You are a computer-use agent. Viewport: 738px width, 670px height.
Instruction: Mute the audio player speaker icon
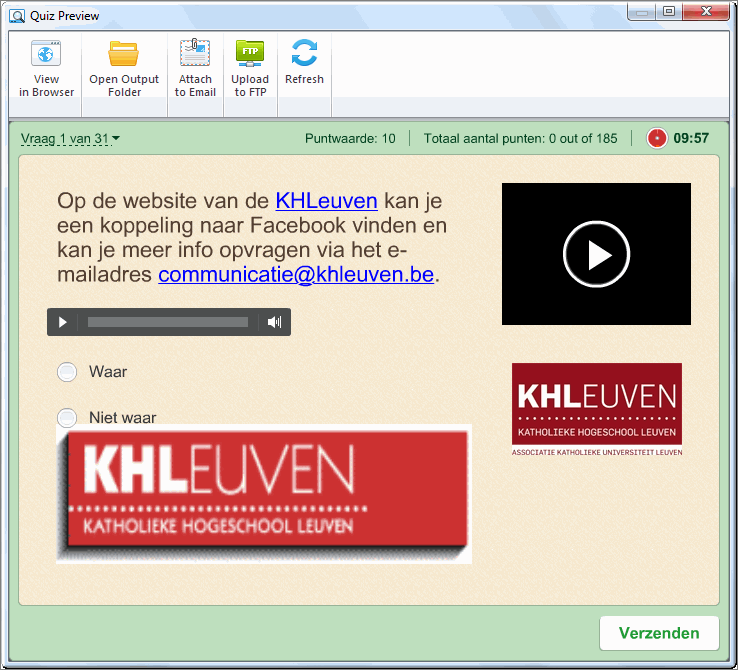coord(274,322)
